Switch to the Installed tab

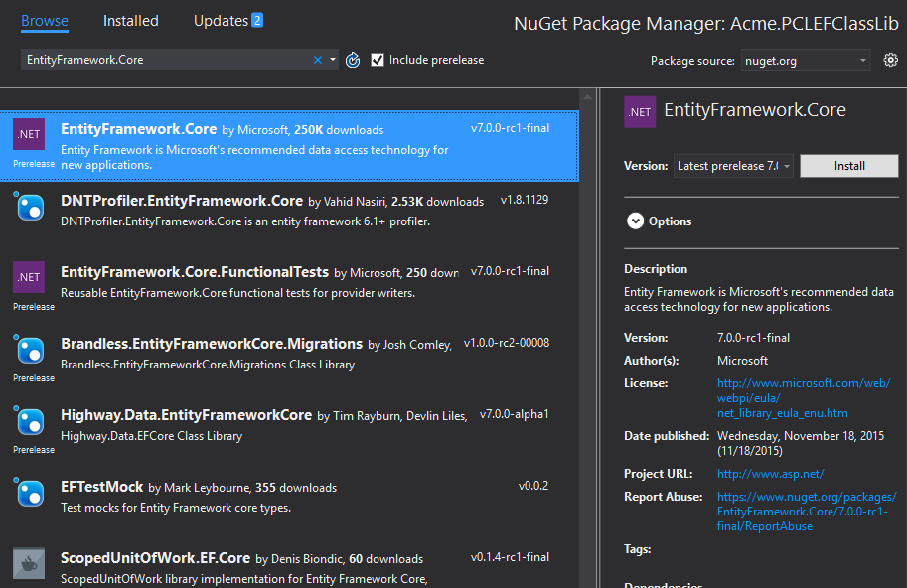130,20
